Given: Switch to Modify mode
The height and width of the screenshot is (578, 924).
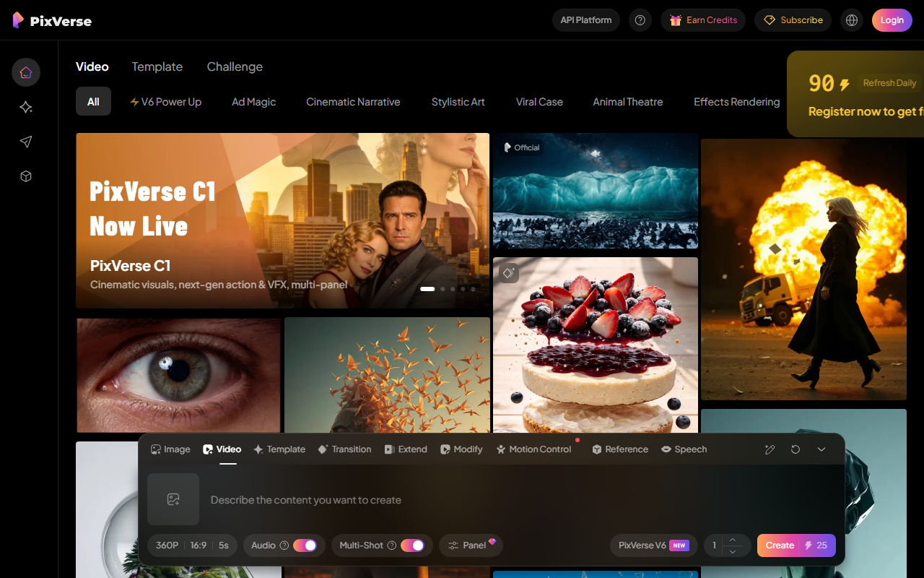Looking at the screenshot, I should pyautogui.click(x=461, y=449).
